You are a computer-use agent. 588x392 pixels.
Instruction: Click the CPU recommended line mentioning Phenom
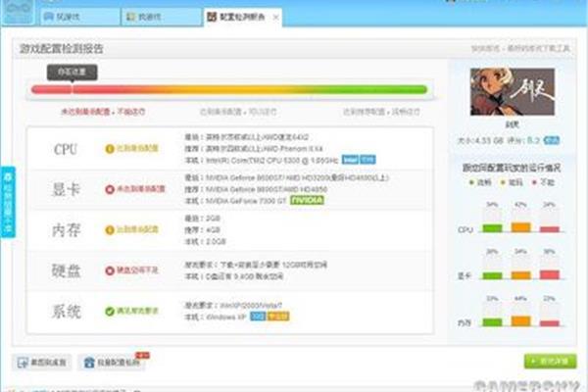(x=254, y=149)
